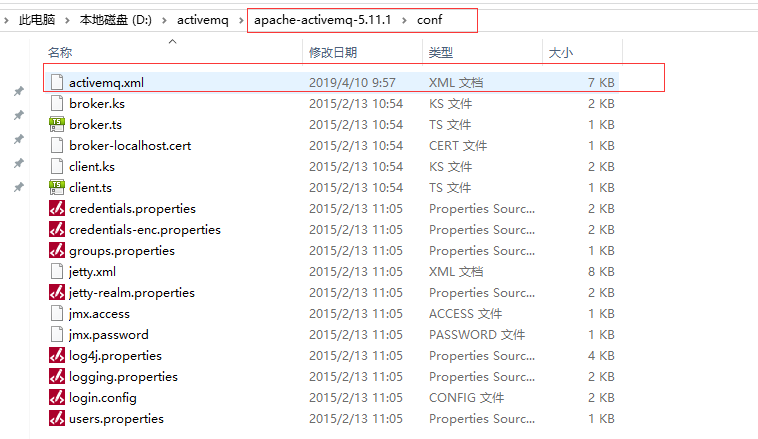This screenshot has height=439, width=758.
Task: Select the credentials.properties file name
Action: (x=132, y=209)
